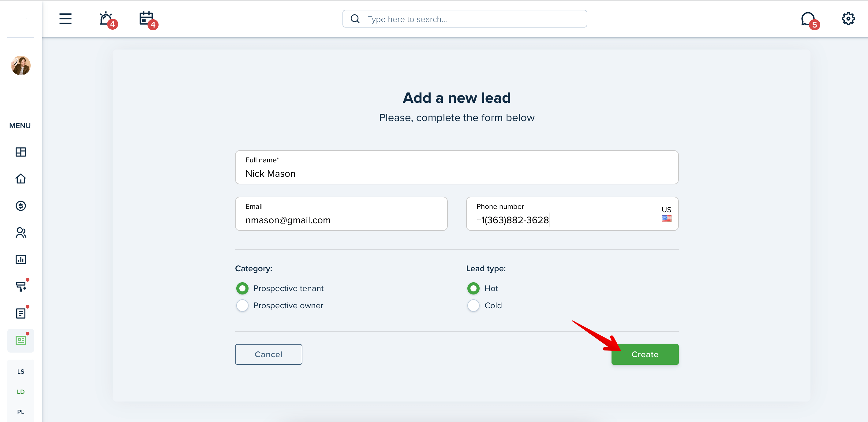
Task: Open the settings gear icon
Action: tap(848, 19)
